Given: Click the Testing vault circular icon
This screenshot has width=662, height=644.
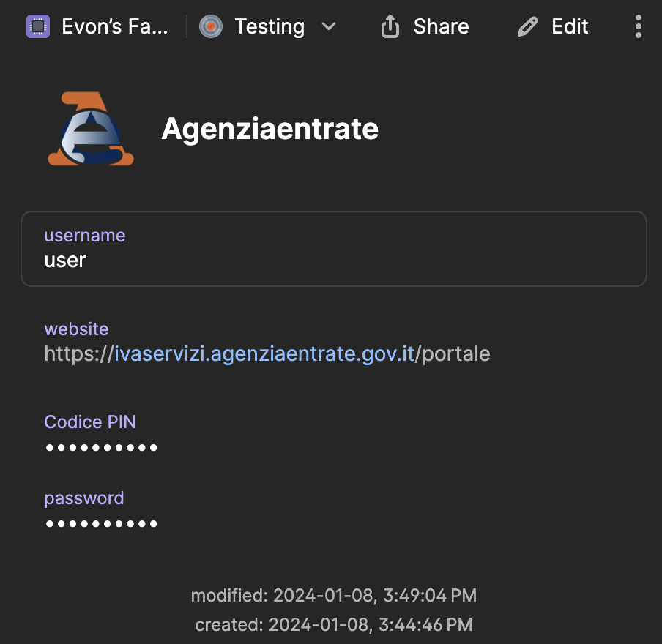Looking at the screenshot, I should [x=211, y=27].
